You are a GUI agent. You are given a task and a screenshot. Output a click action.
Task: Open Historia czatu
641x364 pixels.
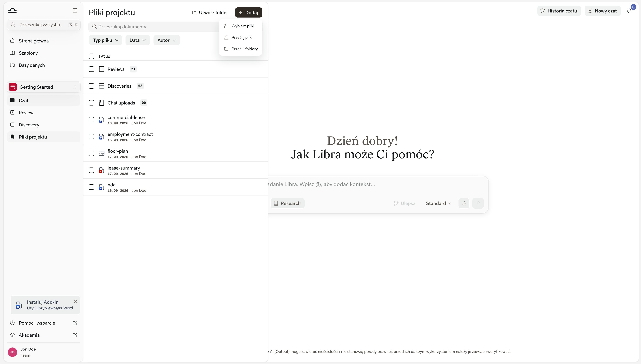(559, 11)
